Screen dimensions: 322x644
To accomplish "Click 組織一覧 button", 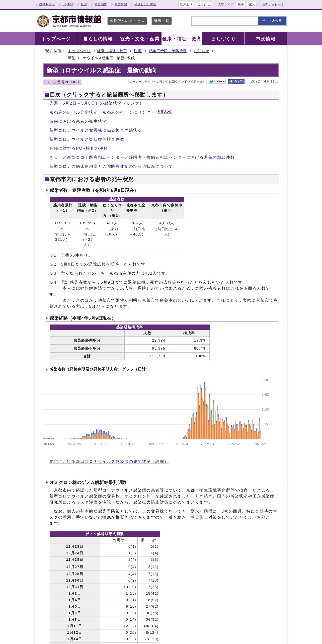I will click(162, 21).
